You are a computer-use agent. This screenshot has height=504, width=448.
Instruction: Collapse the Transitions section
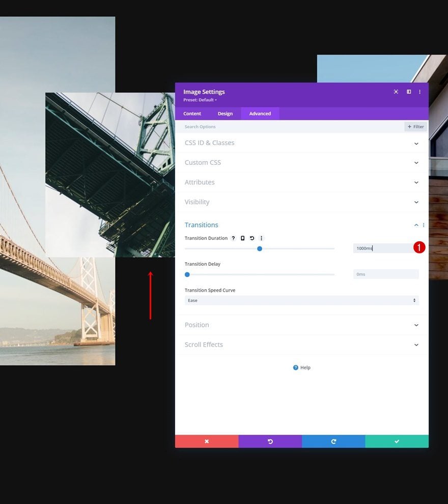tap(416, 225)
